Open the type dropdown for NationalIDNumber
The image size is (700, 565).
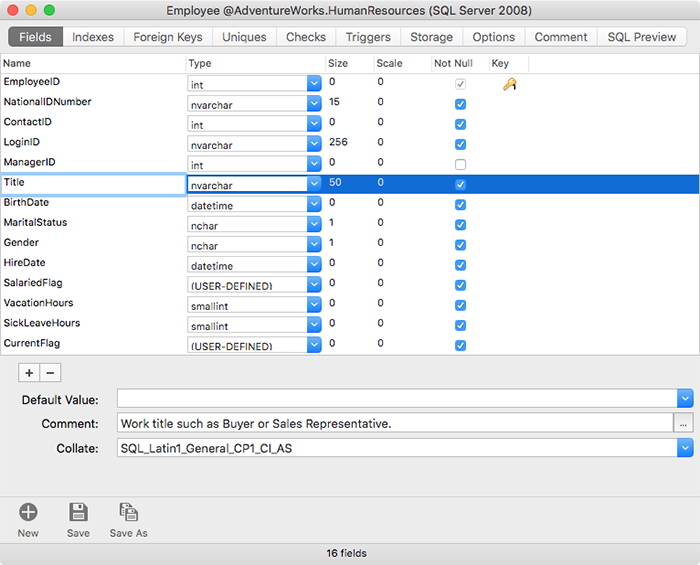pos(314,104)
